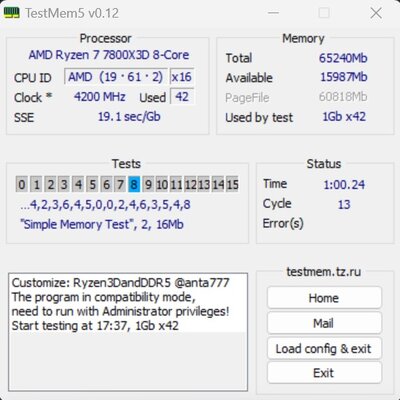Click the test sequence ...4,2,3,6,4,5,0,0,2,4,6,3,5,4,8

[105, 204]
